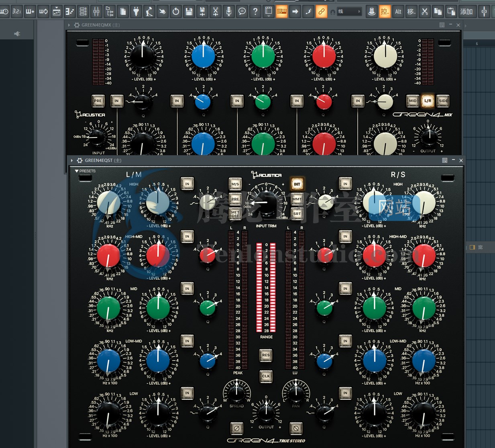Viewport: 495px width, 448px height.
Task: Click the 控 toolbar button
Action: (385, 12)
